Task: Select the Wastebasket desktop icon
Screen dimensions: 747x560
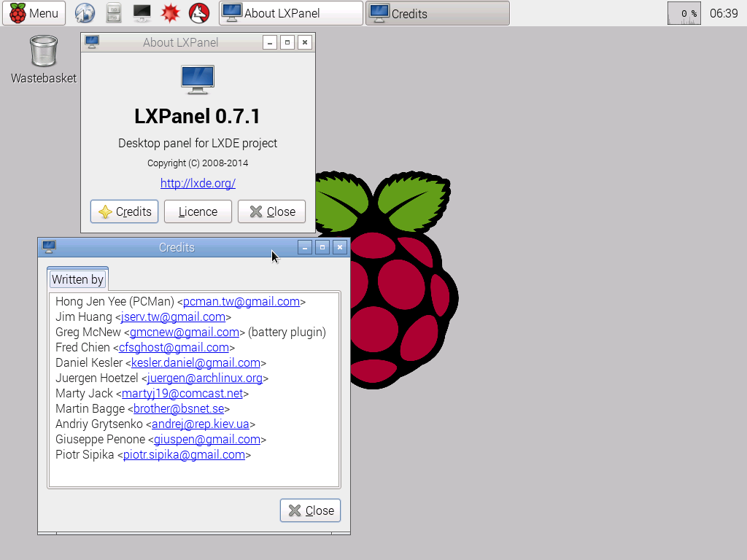Action: 43,60
